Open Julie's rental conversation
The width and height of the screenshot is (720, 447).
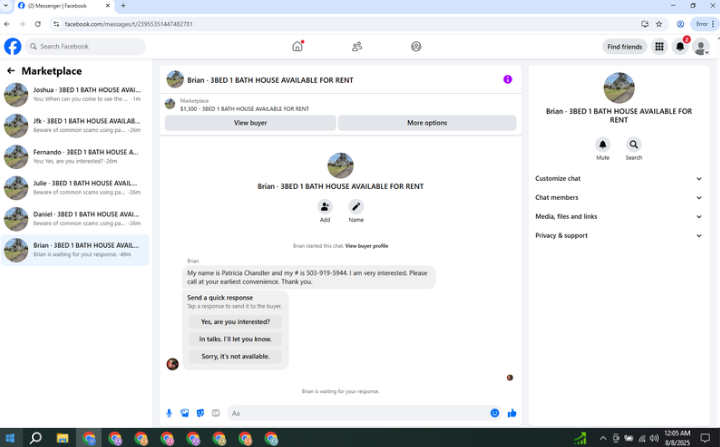[x=75, y=187]
